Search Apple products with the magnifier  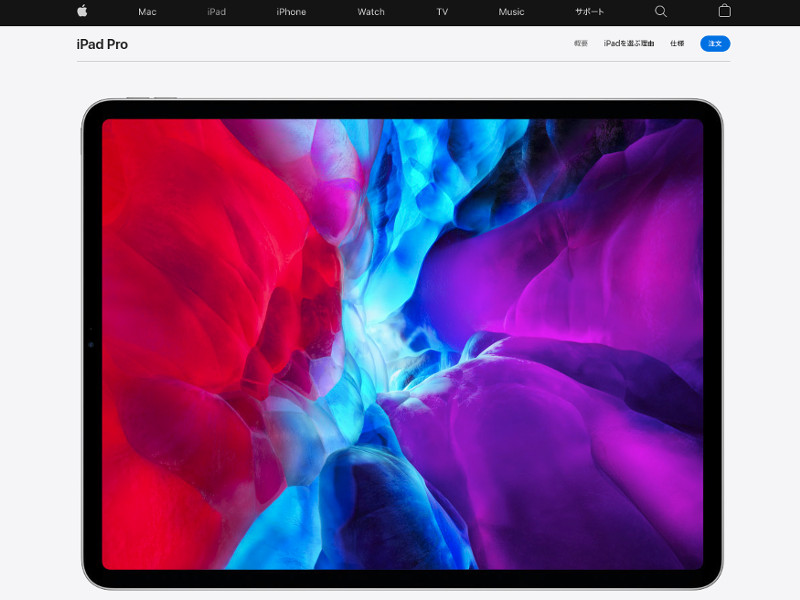[660, 12]
